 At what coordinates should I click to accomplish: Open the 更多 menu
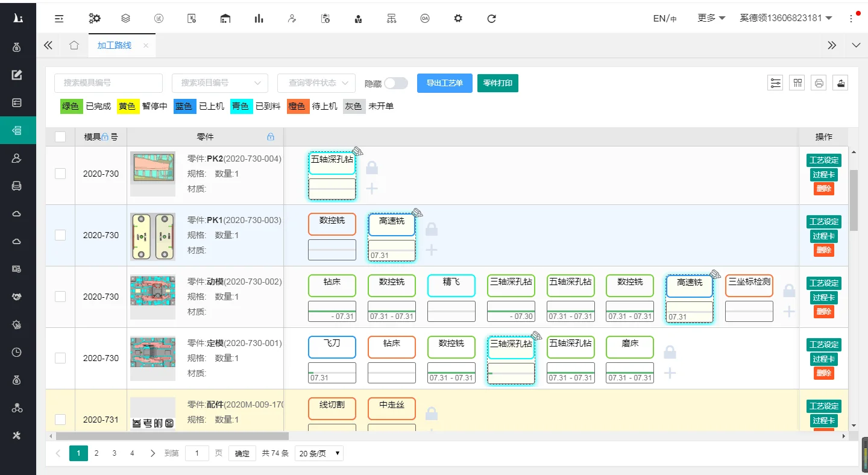coord(711,18)
